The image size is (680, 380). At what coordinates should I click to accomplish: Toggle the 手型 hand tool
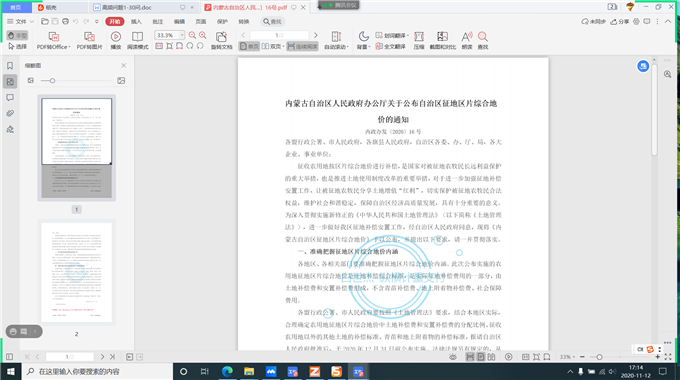[x=17, y=36]
